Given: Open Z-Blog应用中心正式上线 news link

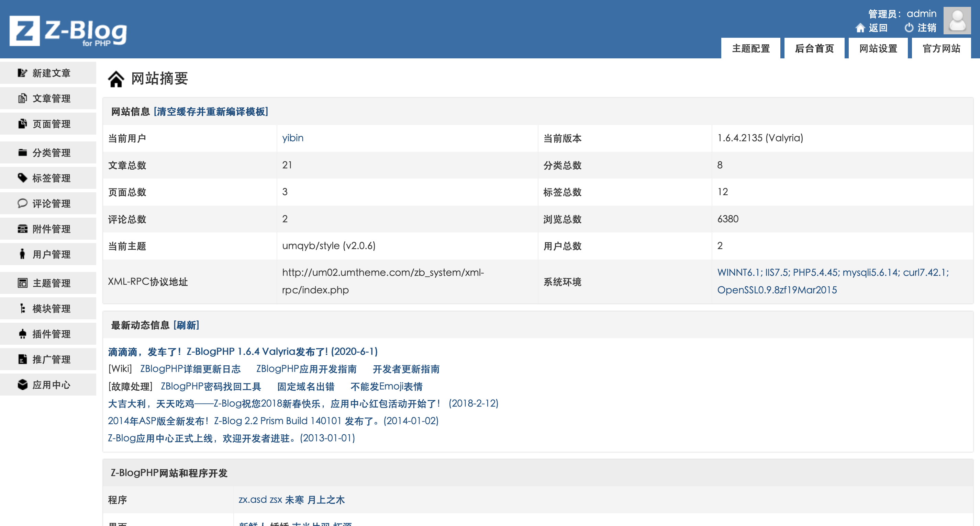Looking at the screenshot, I should coord(231,438).
